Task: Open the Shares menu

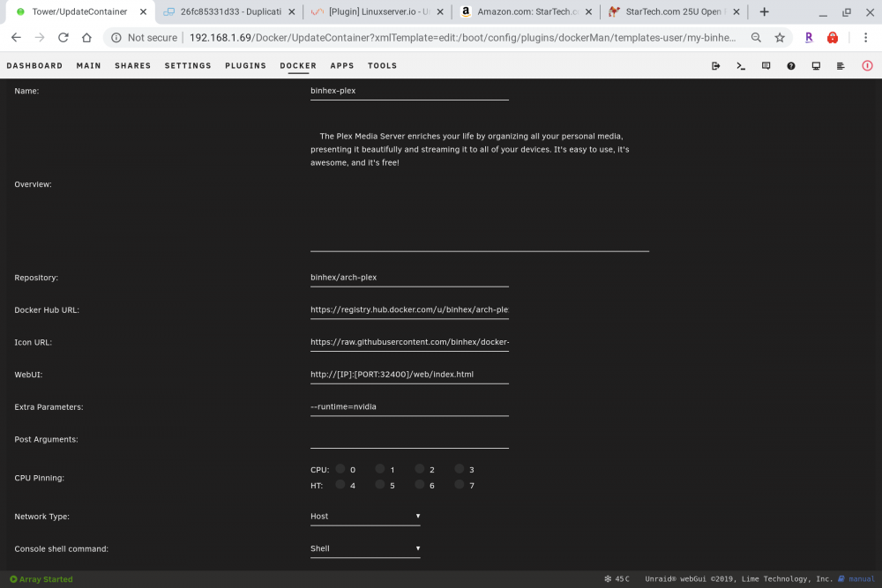Action: click(133, 66)
